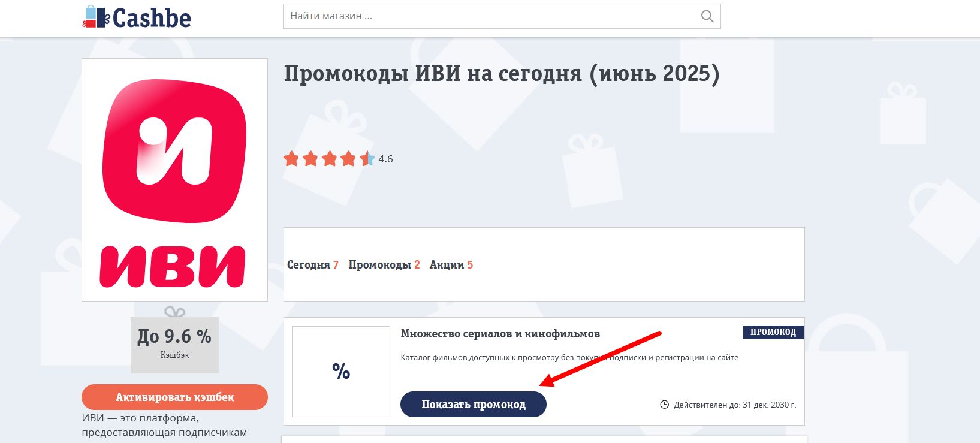This screenshot has width=980, height=443.
Task: Click the clock icon beside expiry date
Action: 664,405
